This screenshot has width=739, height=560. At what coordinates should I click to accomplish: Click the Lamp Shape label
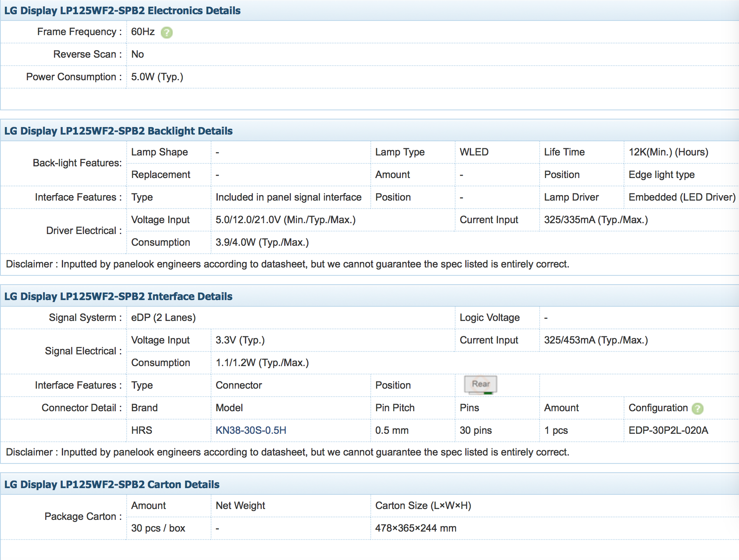(x=159, y=152)
